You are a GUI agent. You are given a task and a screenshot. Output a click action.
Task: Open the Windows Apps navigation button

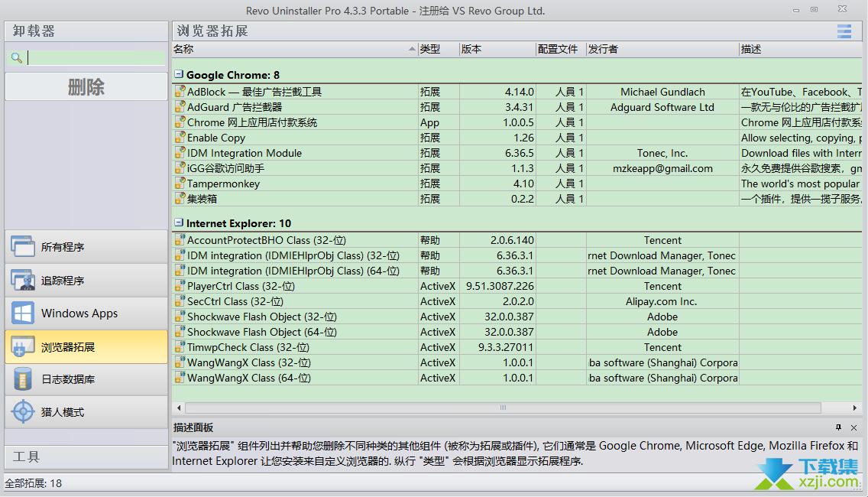tap(86, 313)
